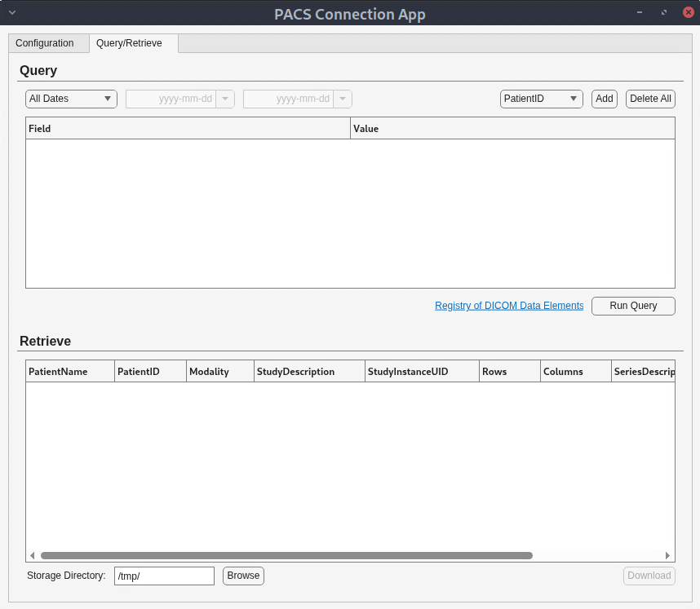
Task: Click the Value column header
Action: pyautogui.click(x=512, y=129)
